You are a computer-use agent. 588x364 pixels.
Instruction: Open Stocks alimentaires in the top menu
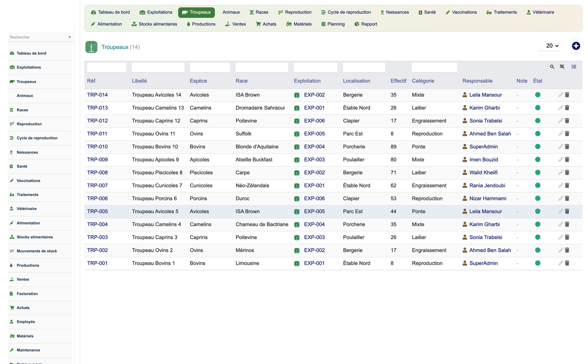[x=154, y=24]
